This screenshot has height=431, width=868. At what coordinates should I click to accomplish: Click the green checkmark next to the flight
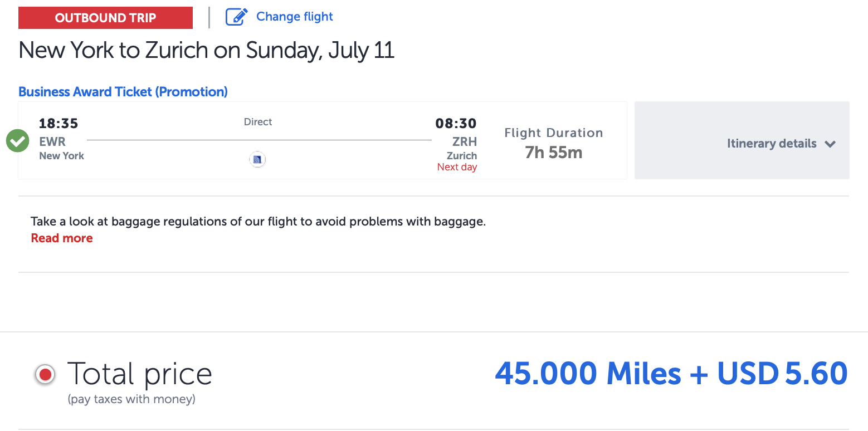pyautogui.click(x=17, y=140)
